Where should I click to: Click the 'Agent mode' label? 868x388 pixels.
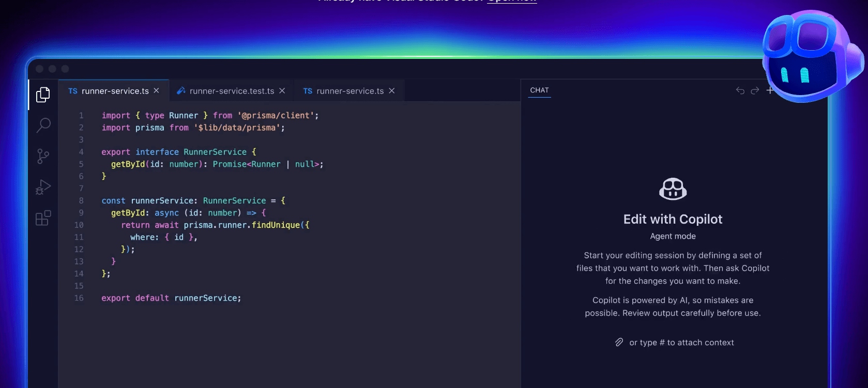673,236
